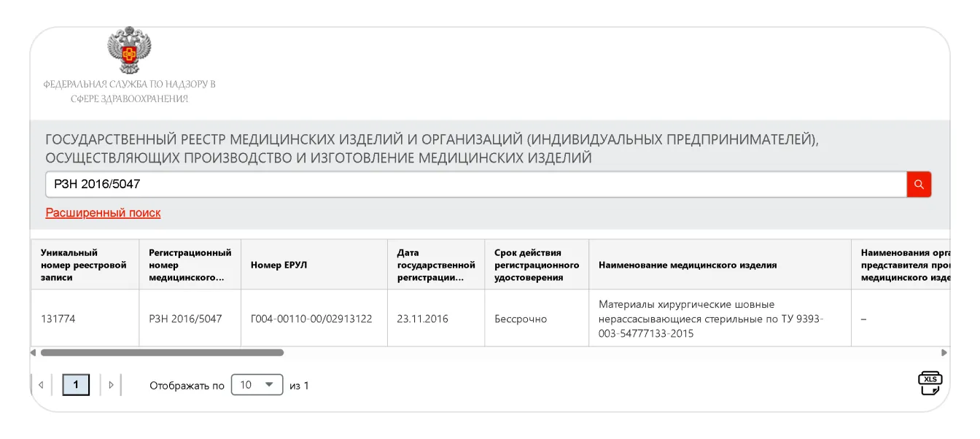Click the red search magnifier button
Screen dimensions: 980x439
(x=919, y=184)
